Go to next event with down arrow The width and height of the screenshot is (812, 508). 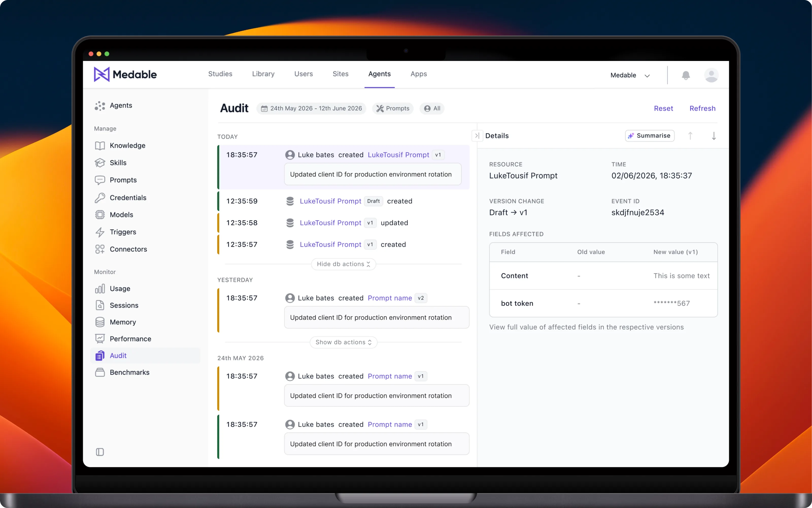click(714, 136)
